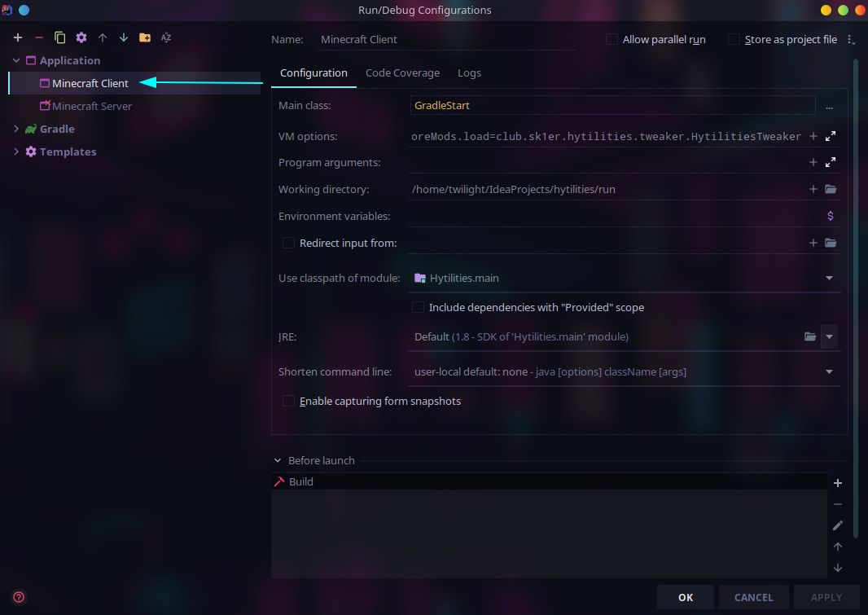
Task: Copy configuration icon in toolbar
Action: tap(59, 37)
